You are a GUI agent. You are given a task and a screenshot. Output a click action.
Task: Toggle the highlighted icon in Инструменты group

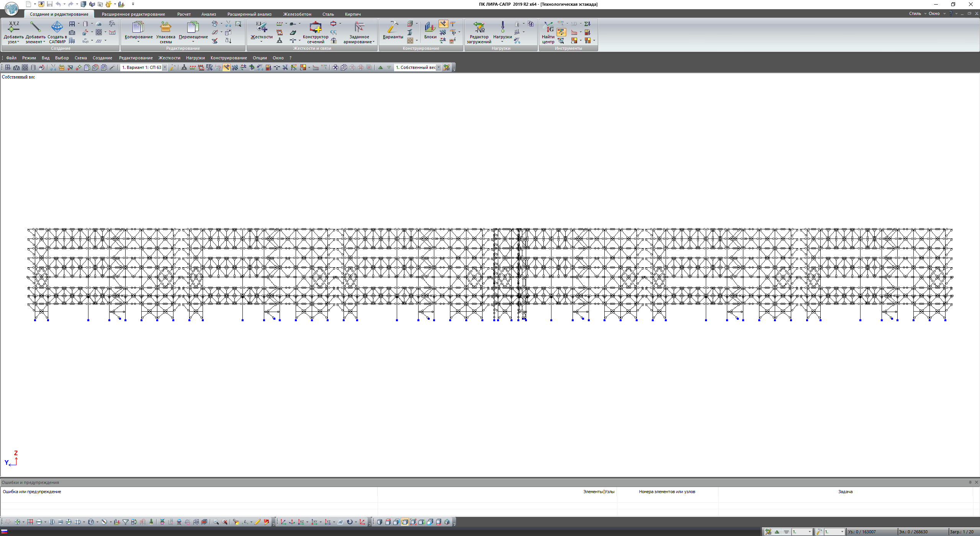(561, 33)
